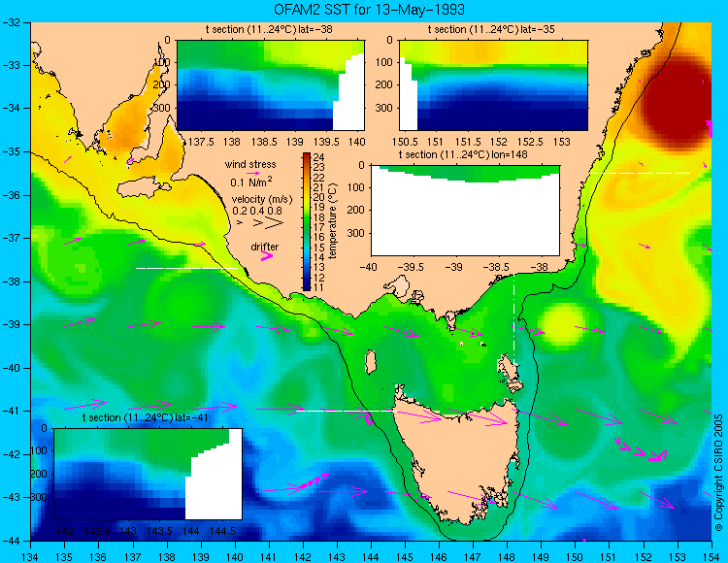The width and height of the screenshot is (728, 563).
Task: Click the 138.5 tick on lat=-38 section
Action: (264, 142)
